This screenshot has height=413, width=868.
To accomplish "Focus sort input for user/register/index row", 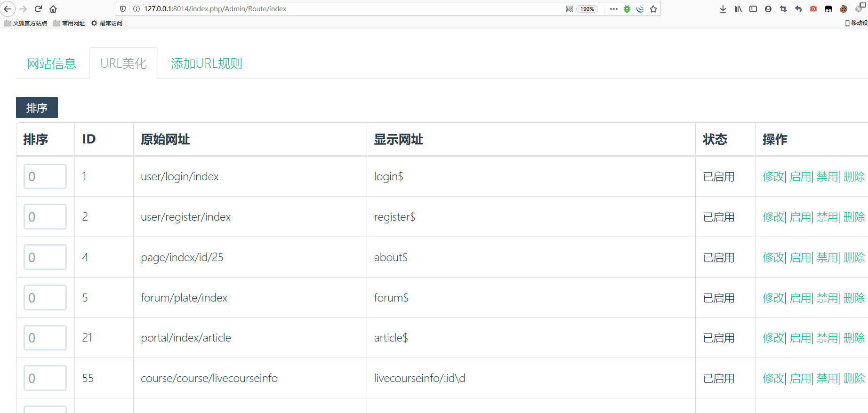I will point(45,217).
